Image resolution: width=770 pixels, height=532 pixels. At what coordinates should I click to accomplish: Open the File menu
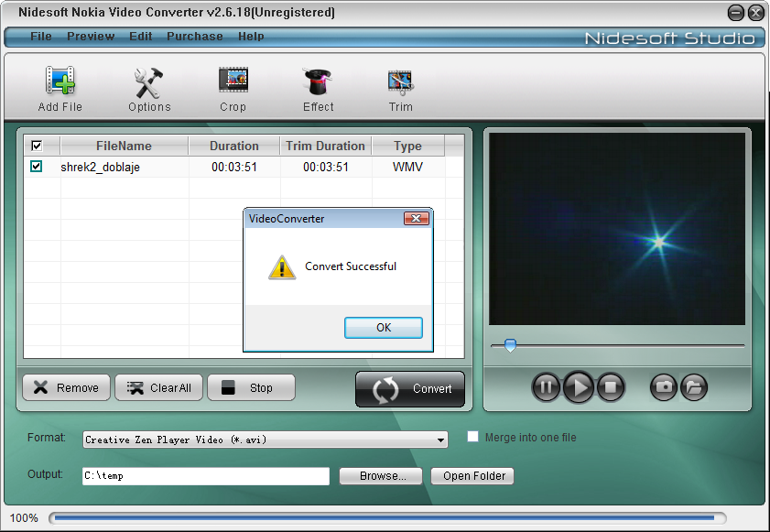tap(41, 37)
